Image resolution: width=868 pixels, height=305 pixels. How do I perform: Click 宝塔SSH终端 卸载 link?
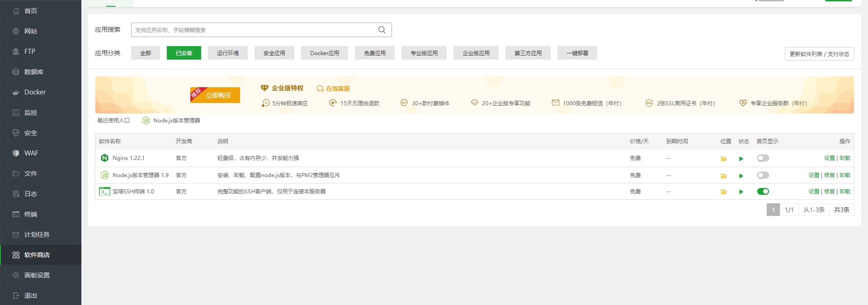pos(845,192)
